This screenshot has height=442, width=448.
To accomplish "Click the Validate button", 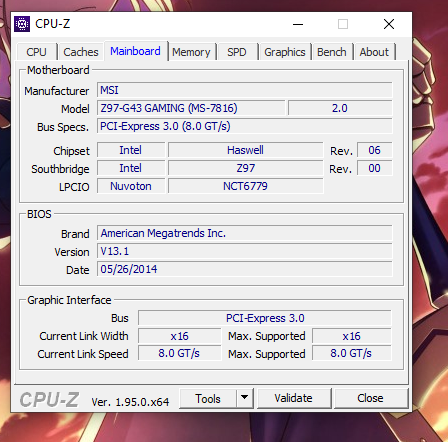I will click(x=294, y=398).
